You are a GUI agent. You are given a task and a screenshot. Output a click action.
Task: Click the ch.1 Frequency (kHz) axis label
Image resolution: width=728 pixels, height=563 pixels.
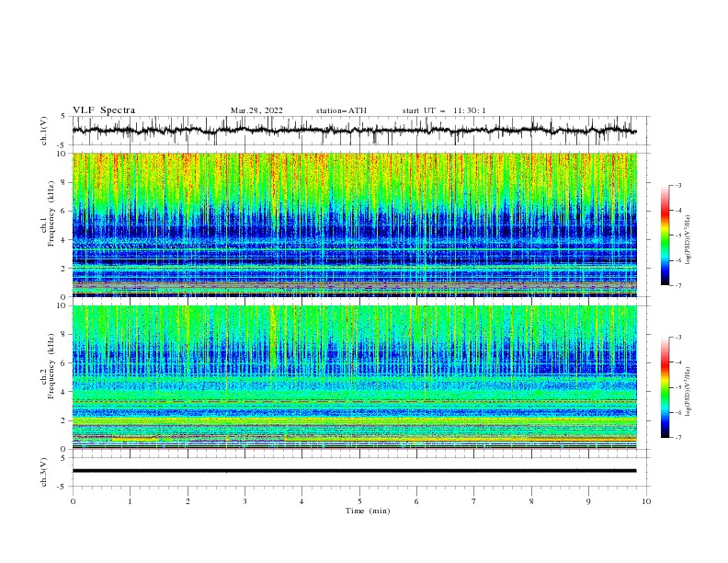[48, 212]
